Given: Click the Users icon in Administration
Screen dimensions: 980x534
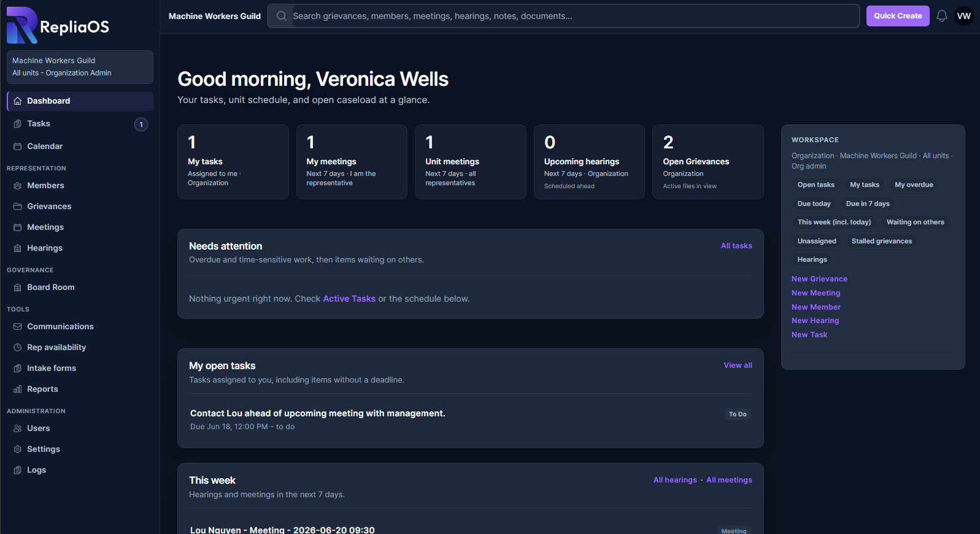Looking at the screenshot, I should click(x=18, y=429).
